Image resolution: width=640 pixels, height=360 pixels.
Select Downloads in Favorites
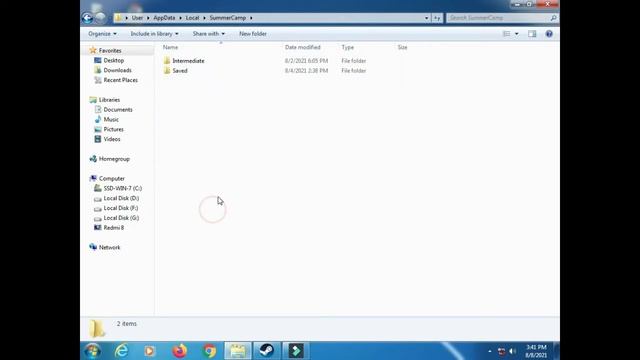118,70
